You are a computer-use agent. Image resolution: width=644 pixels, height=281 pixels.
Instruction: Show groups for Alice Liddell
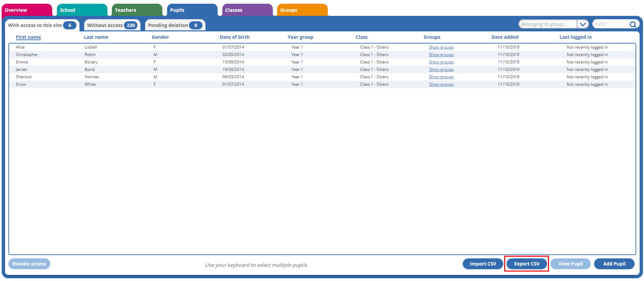(441, 47)
